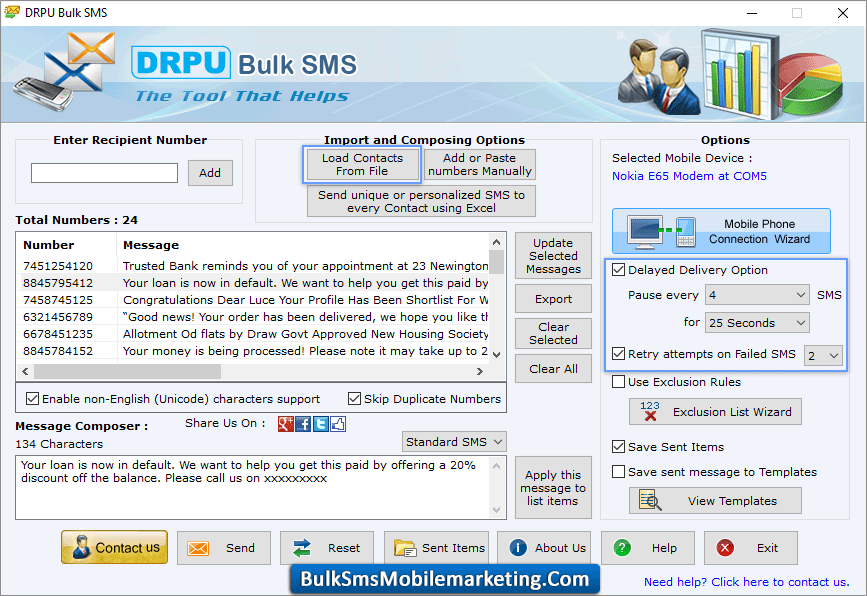
Task: Select row with number 7451254120
Action: pos(255,266)
